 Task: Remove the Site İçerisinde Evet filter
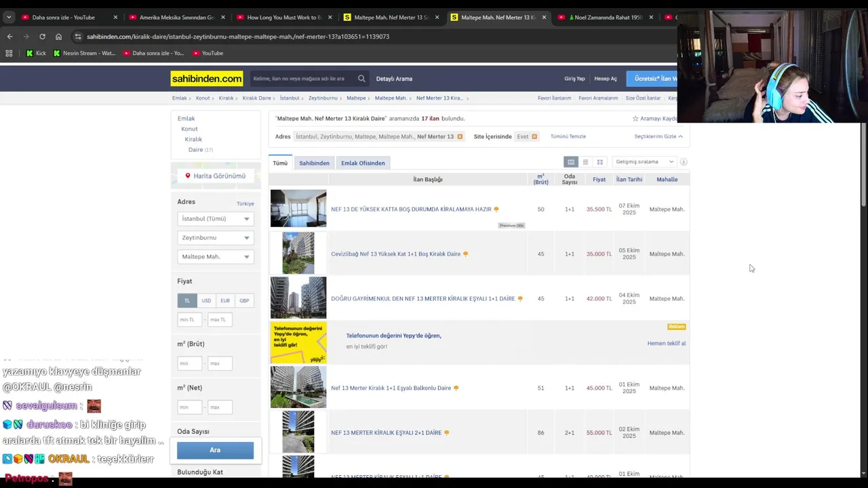534,137
